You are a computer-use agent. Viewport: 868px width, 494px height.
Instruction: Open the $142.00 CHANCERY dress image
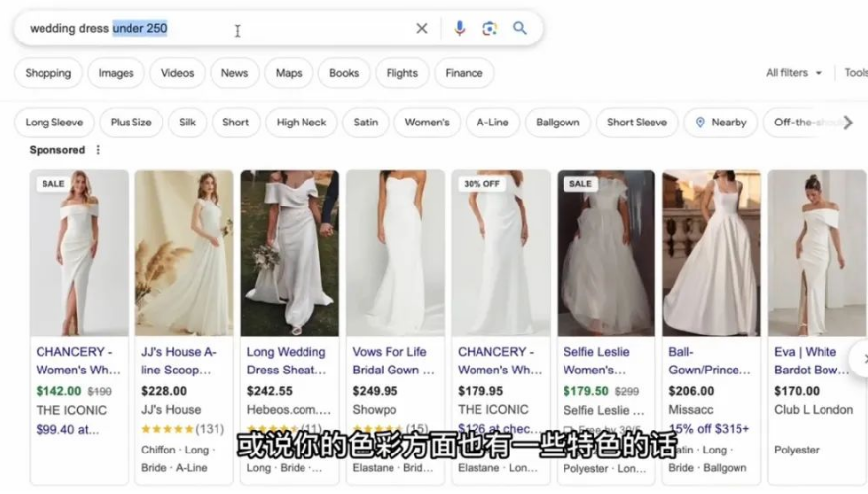pos(79,253)
